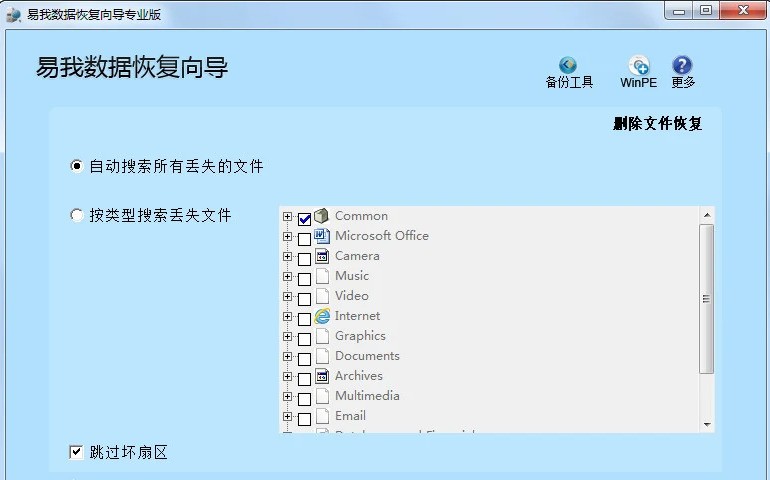Select 自动搜索所有丢失的文件 radio button
This screenshot has height=480, width=770.
(x=77, y=166)
